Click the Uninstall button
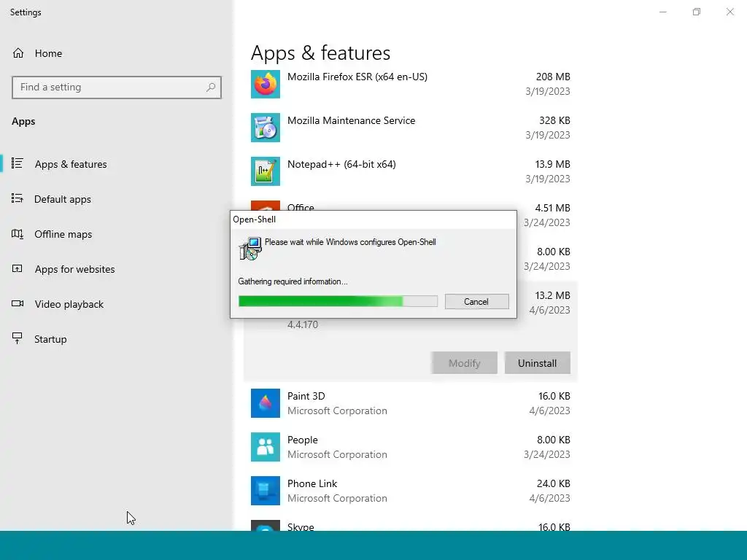747x560 pixels. 537,363
